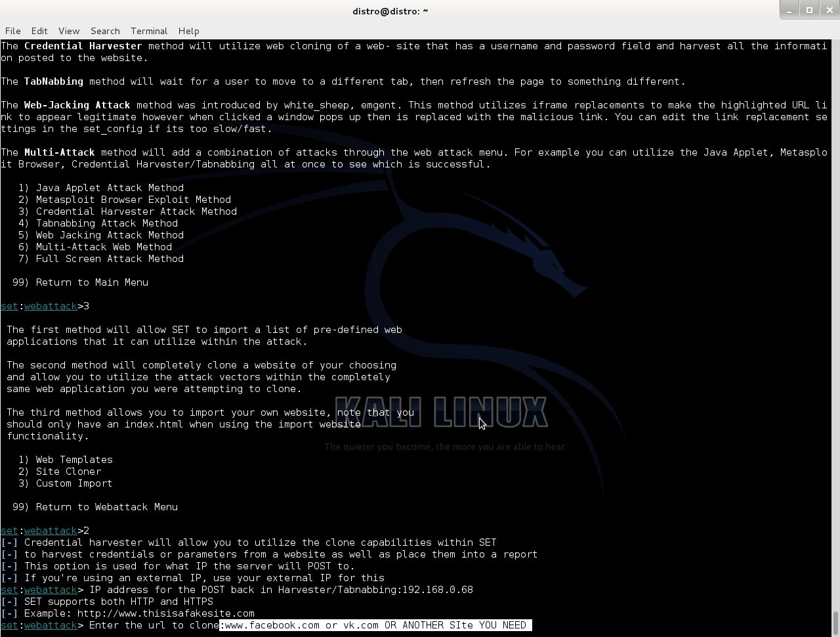Image resolution: width=840 pixels, height=637 pixels.
Task: Click 'This option is used for what IP' line
Action: [x=190, y=566]
